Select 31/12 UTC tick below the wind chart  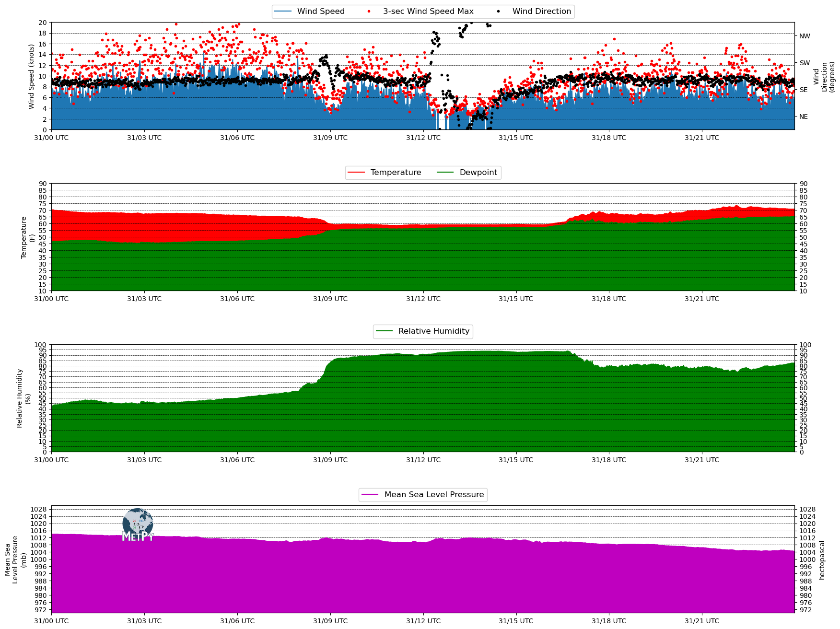[423, 138]
